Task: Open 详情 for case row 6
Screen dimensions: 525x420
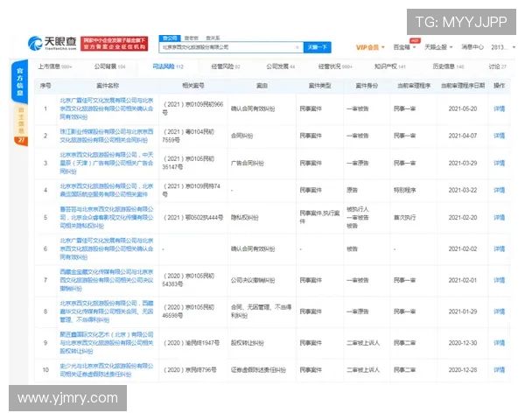Action: pyautogui.click(x=499, y=248)
